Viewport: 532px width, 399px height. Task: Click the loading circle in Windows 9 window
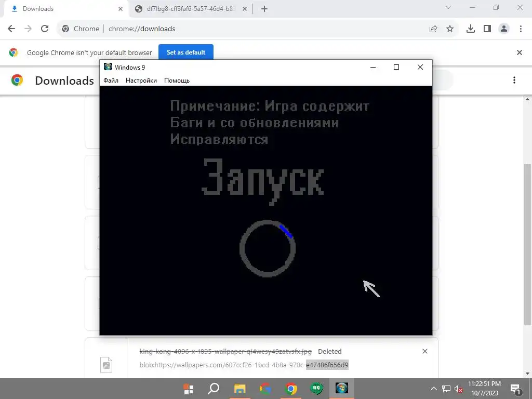coord(268,249)
